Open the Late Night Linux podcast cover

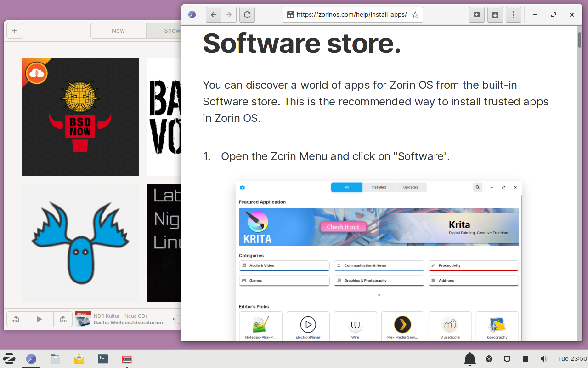(x=164, y=243)
